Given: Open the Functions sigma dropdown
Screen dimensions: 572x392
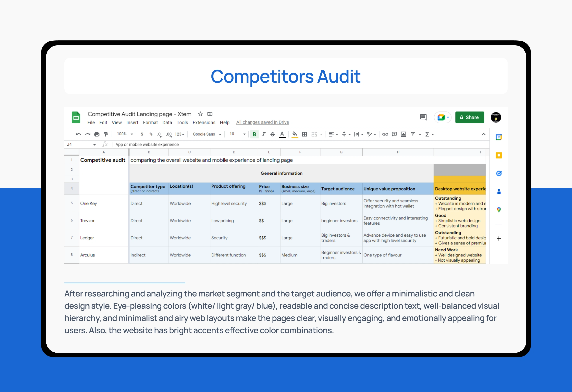Looking at the screenshot, I should tap(429, 134).
